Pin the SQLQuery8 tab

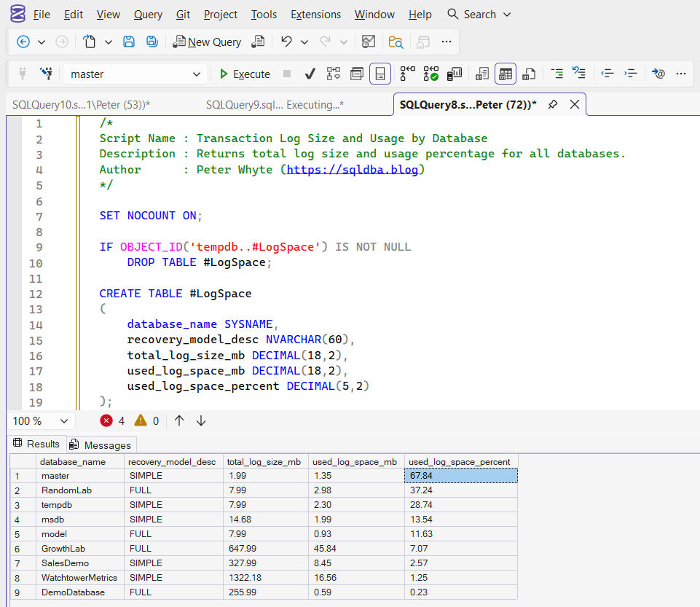(553, 104)
